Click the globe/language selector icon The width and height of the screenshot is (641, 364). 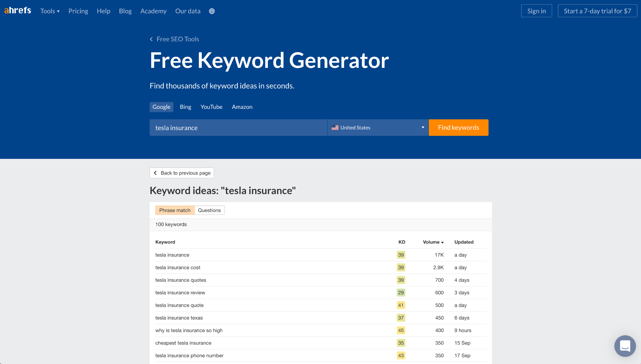(212, 11)
